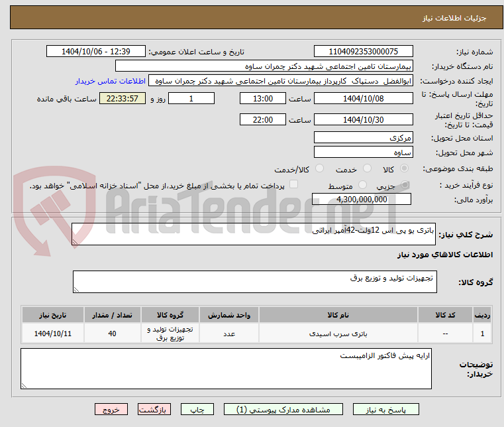Screen dimensions: 504x427
Task: Click the need date cell 1404/10/11
Action: (x=53, y=334)
